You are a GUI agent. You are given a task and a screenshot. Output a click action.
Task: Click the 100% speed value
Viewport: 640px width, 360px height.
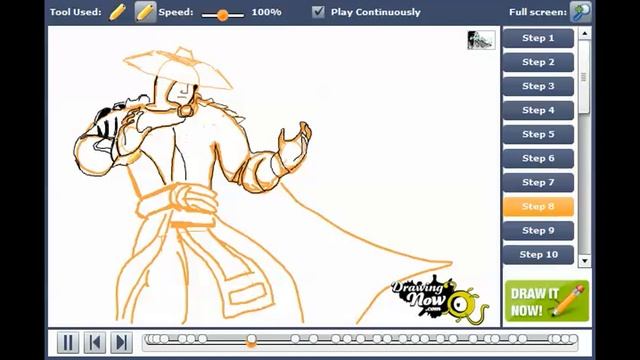pos(266,12)
